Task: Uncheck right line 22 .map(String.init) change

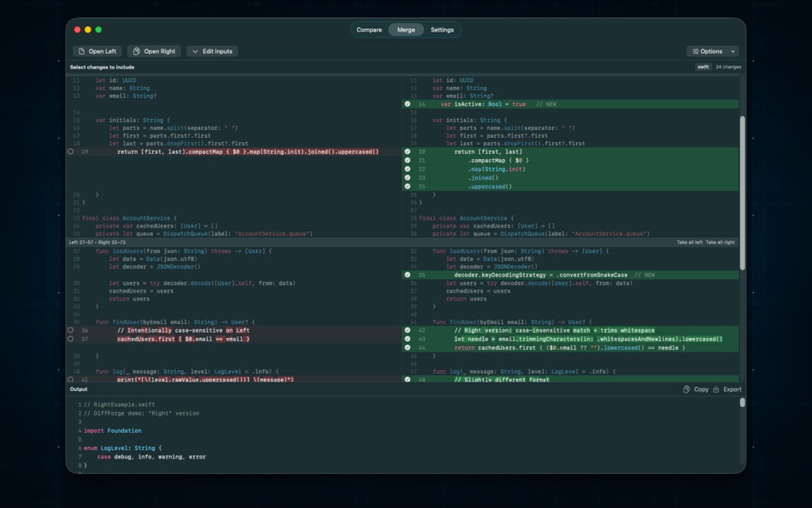Action: (408, 169)
